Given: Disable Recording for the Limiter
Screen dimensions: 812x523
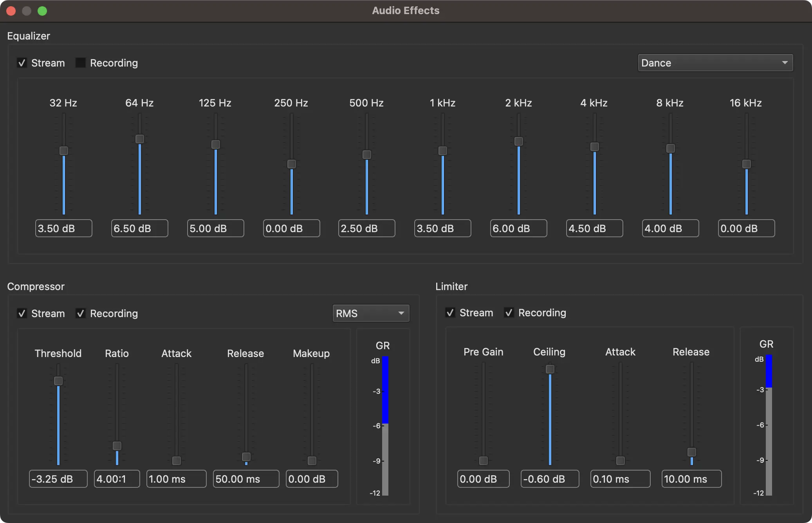Looking at the screenshot, I should coord(509,312).
